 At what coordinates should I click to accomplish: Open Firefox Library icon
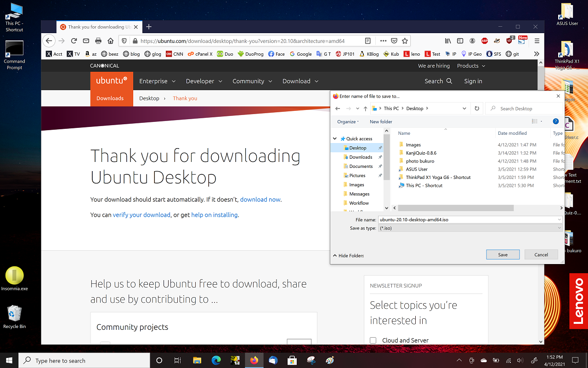coord(447,41)
